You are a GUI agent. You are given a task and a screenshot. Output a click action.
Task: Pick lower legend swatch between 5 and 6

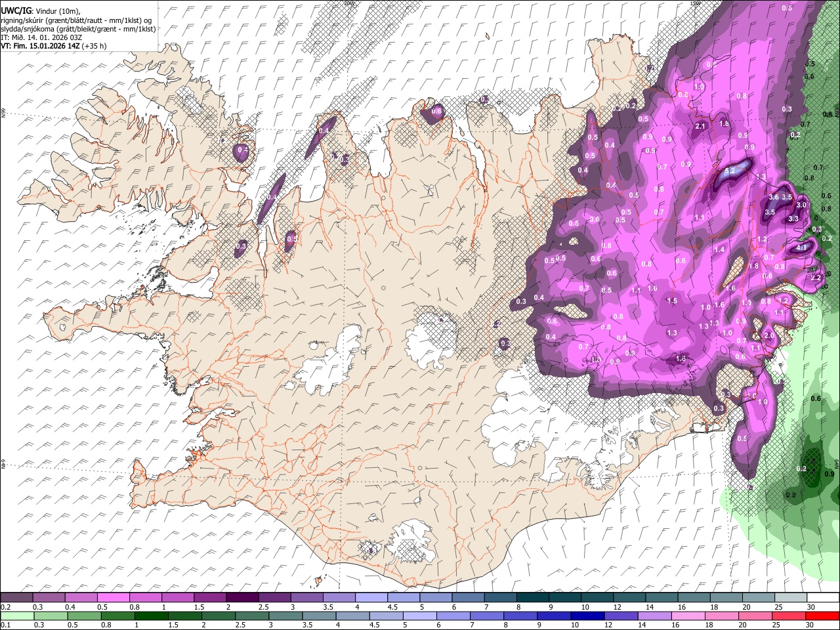point(420,616)
